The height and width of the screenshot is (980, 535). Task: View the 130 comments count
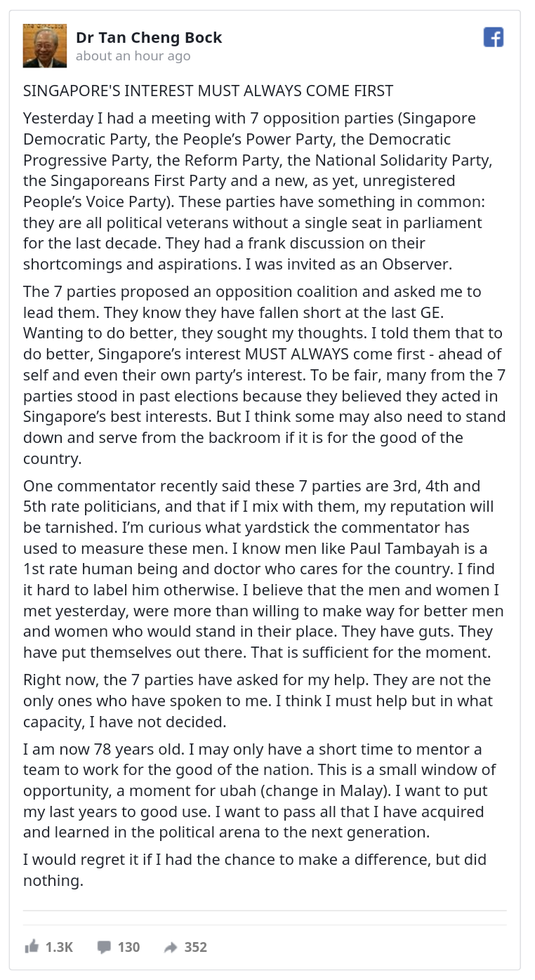click(128, 947)
